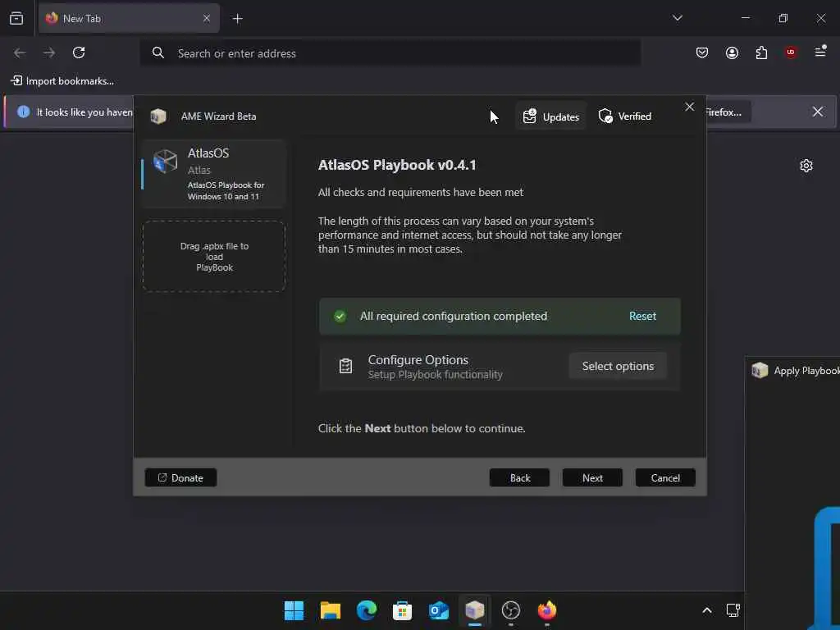
Task: Click the Next button in AME Wizard
Action: [x=592, y=477]
